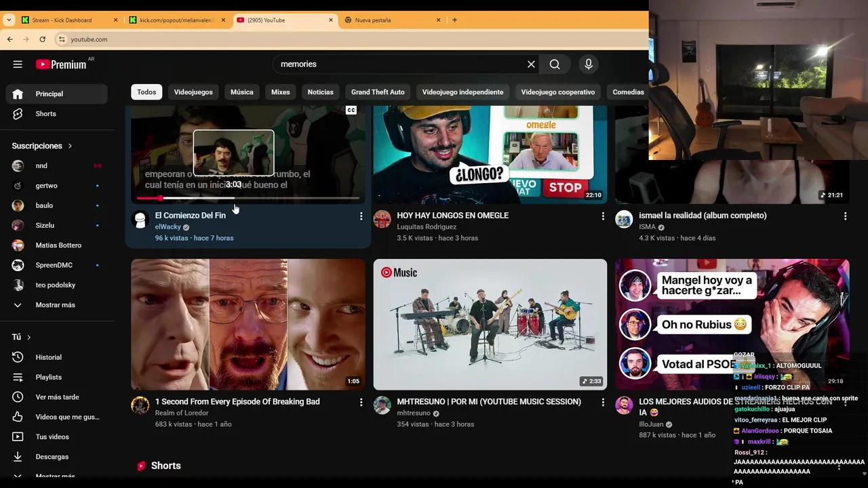Open Descargas in sidebar
Screen dimensions: 868x488
[57, 457]
